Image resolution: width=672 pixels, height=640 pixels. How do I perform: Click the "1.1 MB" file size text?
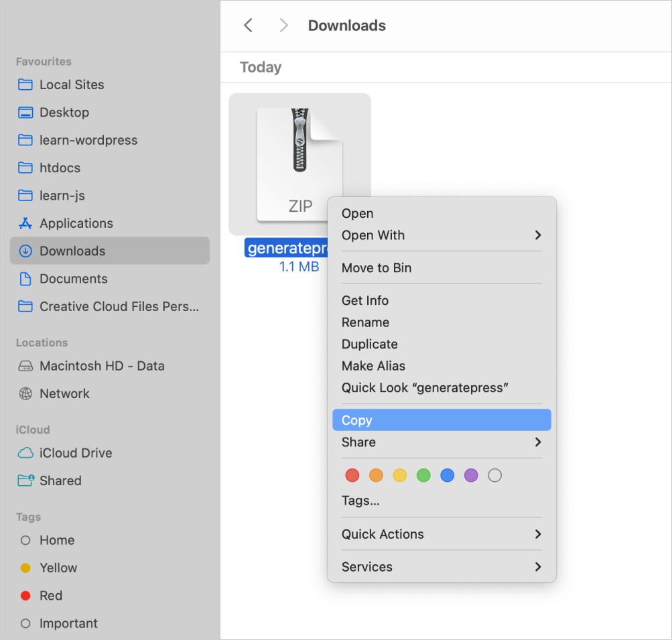pyautogui.click(x=299, y=267)
